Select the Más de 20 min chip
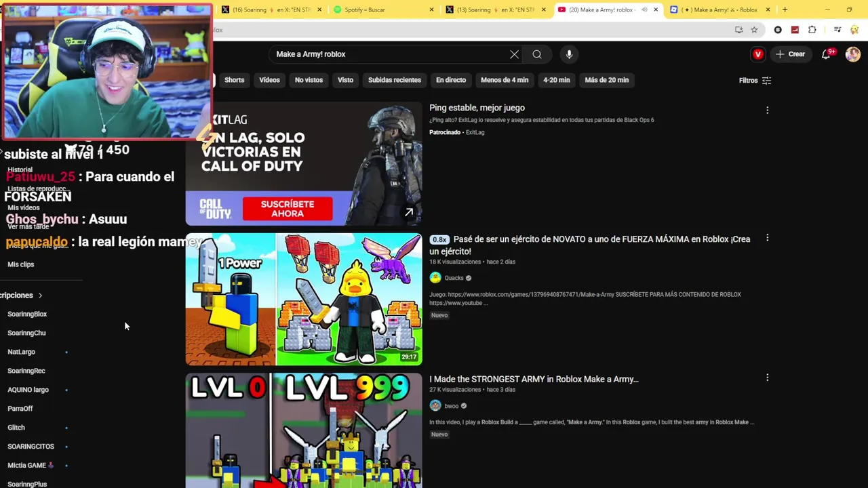Viewport: 868px width, 488px height. tap(607, 80)
